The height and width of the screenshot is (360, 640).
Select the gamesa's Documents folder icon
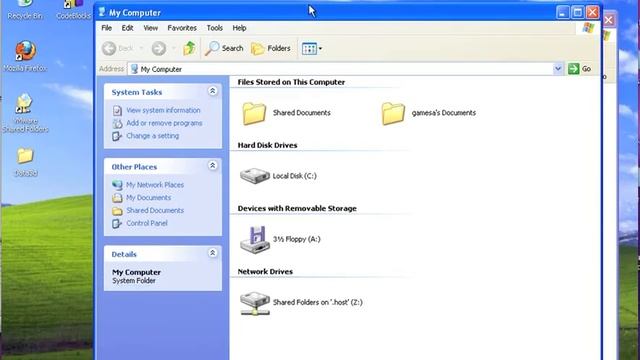393,113
